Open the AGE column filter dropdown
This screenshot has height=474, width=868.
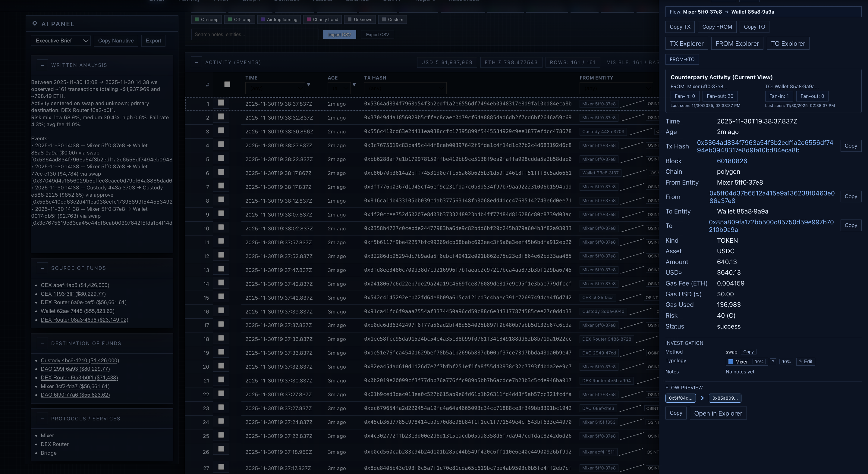coord(339,88)
